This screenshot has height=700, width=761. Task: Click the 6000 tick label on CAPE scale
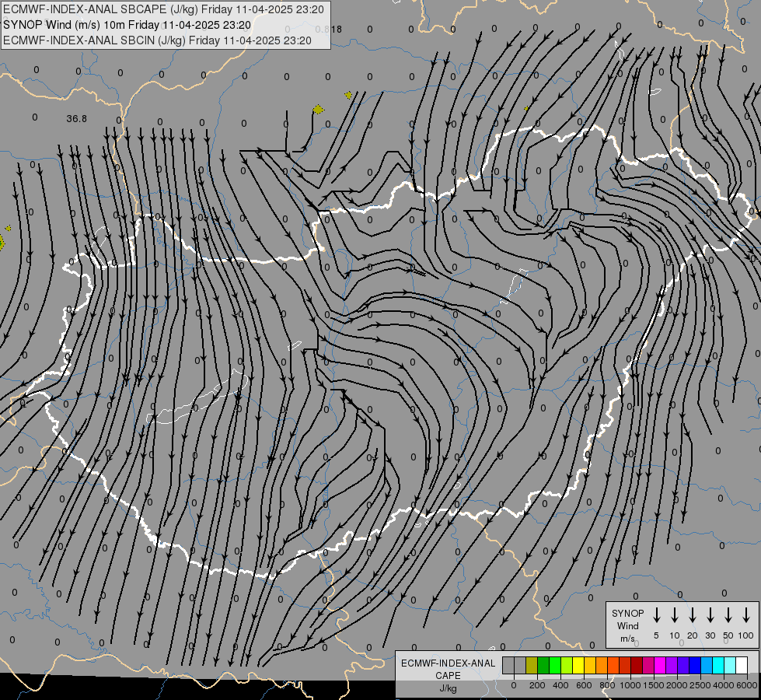point(747,685)
